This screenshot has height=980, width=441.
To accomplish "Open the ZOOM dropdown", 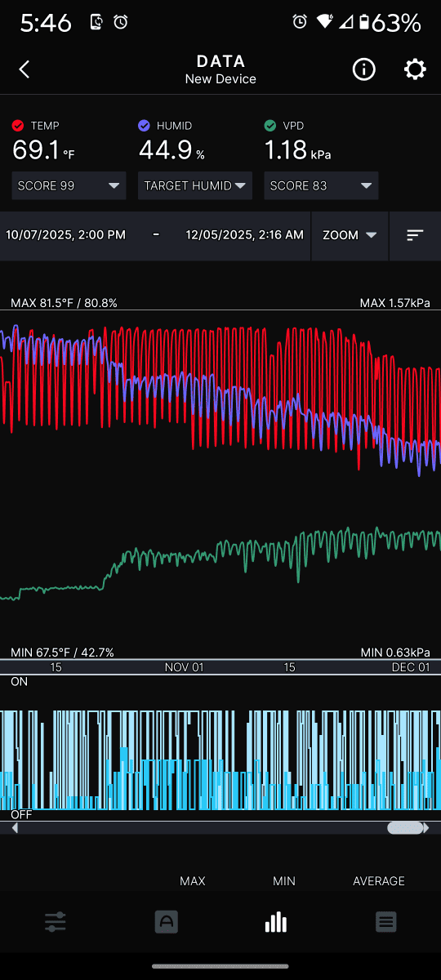I will click(350, 235).
